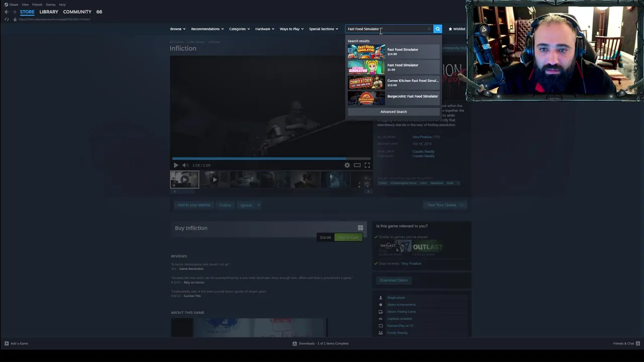Screen dimensions: 644x362
Task: Click the green Add to Cart button
Action: tap(348, 237)
